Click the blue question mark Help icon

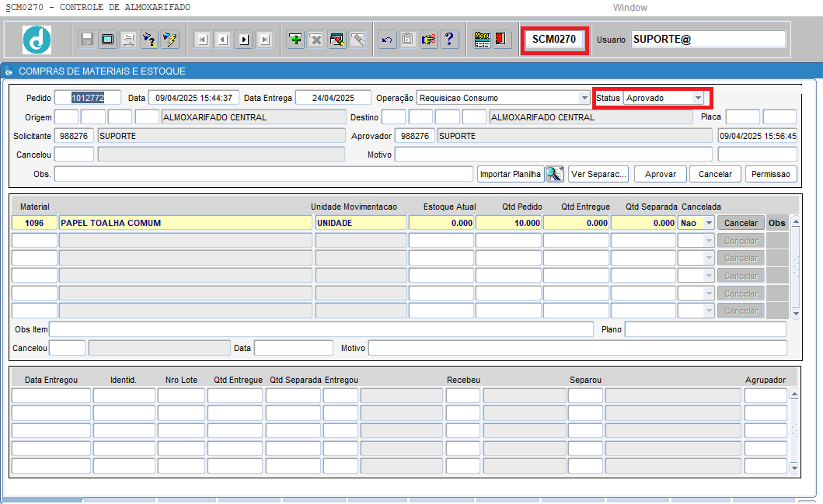pyautogui.click(x=450, y=40)
